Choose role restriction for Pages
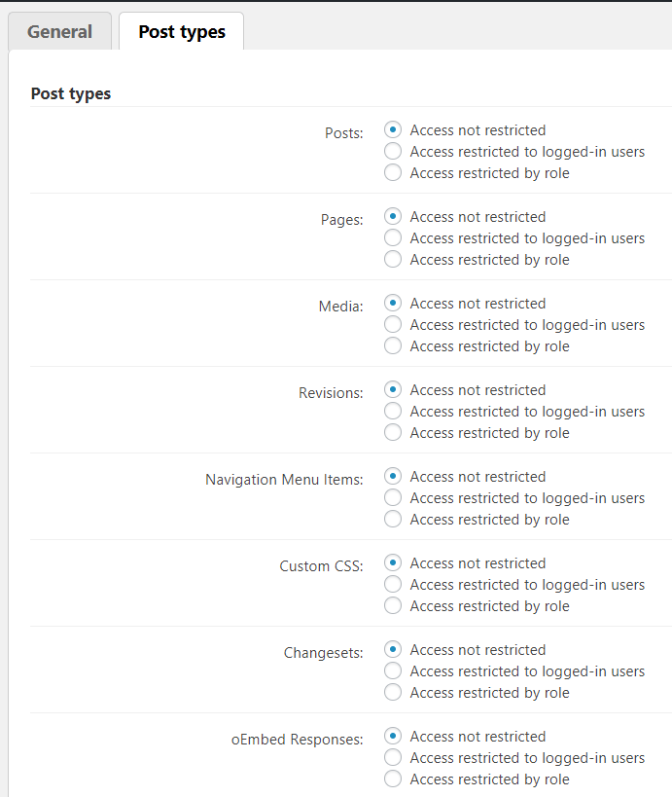Image resolution: width=672 pixels, height=797 pixels. point(393,259)
